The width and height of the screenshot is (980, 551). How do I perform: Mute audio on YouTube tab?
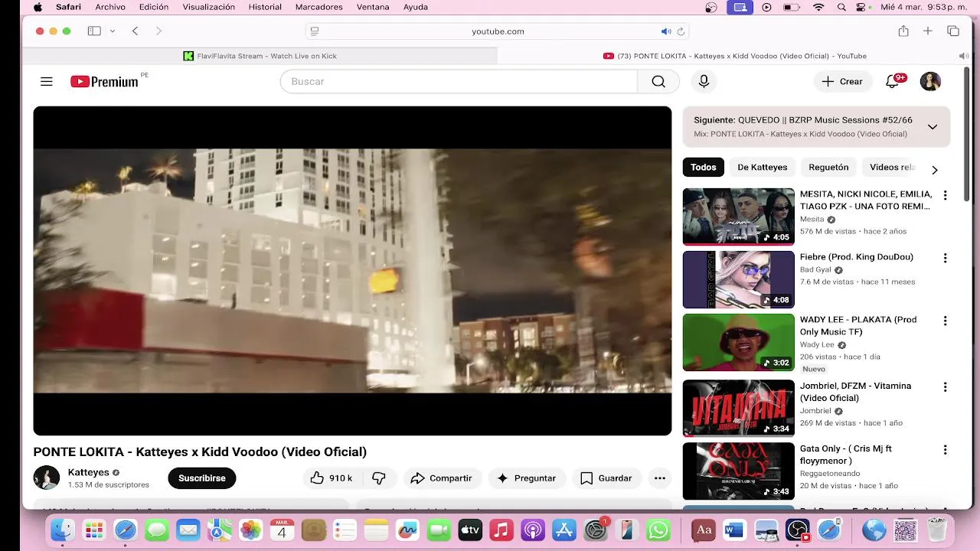point(963,56)
